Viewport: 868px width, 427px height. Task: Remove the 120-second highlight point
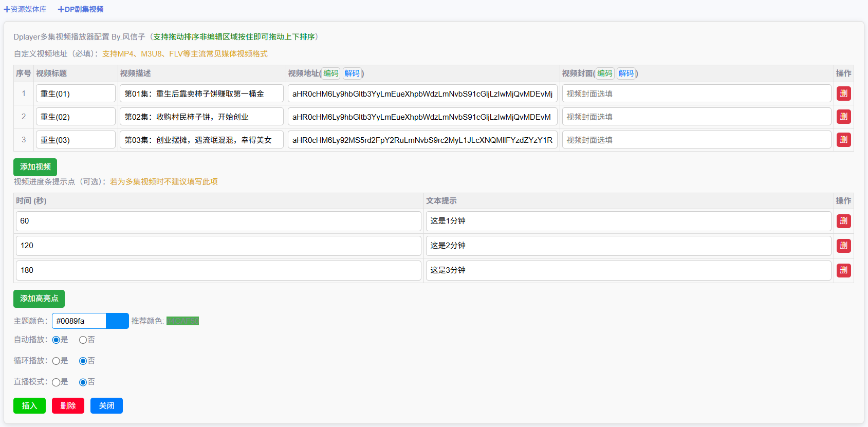pyautogui.click(x=843, y=246)
